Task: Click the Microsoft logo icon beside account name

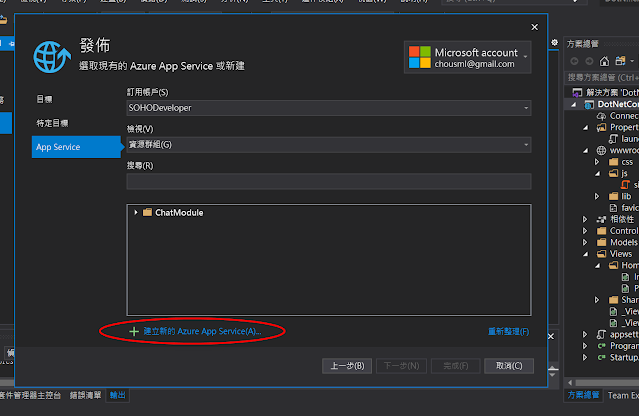Action: (x=419, y=57)
